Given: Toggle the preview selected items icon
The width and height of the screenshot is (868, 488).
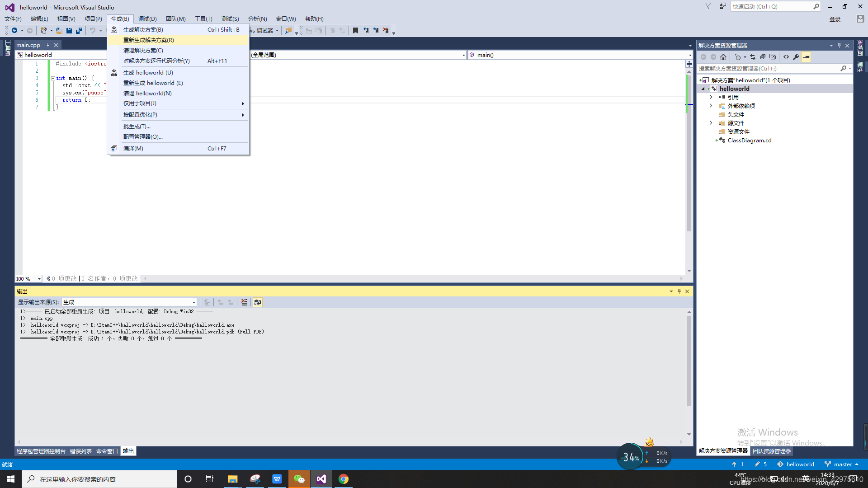Looking at the screenshot, I should tap(806, 57).
